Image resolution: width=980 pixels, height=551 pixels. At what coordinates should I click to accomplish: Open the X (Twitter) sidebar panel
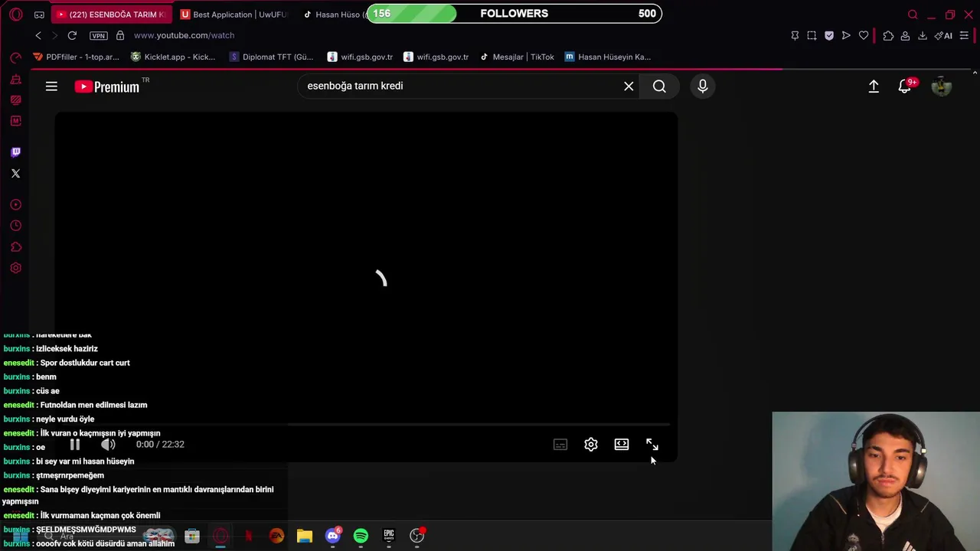[16, 174]
